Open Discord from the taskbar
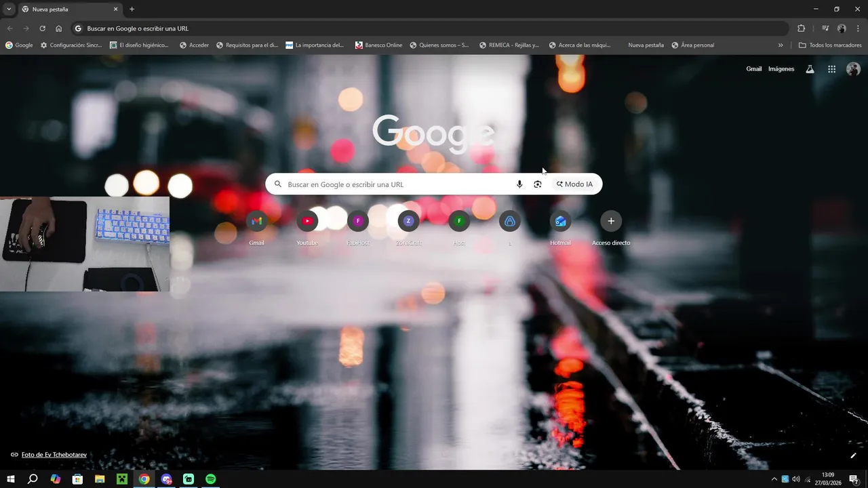Screen dimensions: 868x488 [167, 479]
